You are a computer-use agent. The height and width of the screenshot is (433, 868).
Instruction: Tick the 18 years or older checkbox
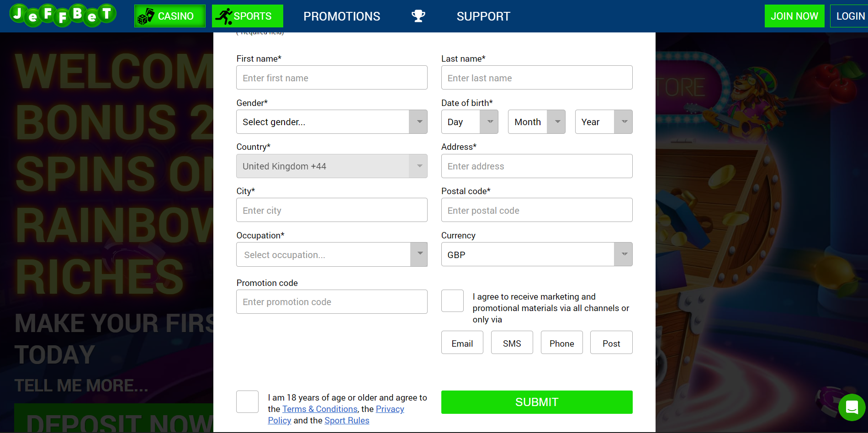[x=247, y=402]
